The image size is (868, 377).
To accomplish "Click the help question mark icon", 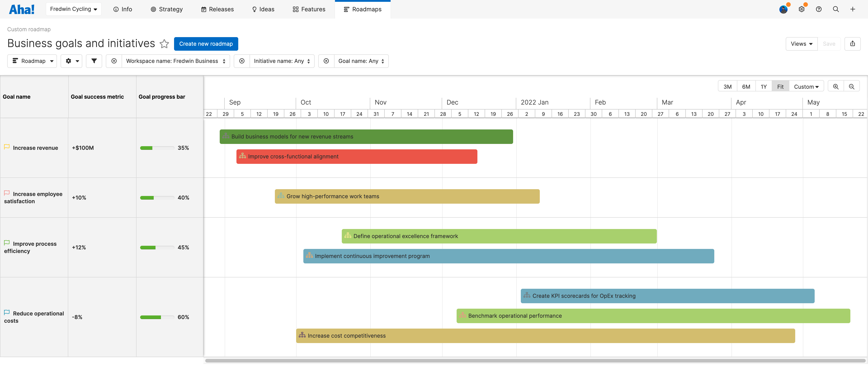I will [818, 9].
